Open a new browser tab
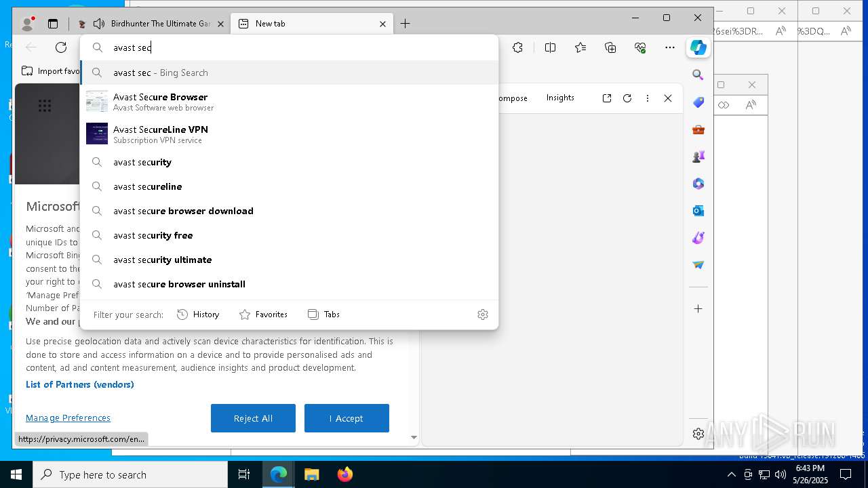The image size is (868, 488). coord(405,24)
